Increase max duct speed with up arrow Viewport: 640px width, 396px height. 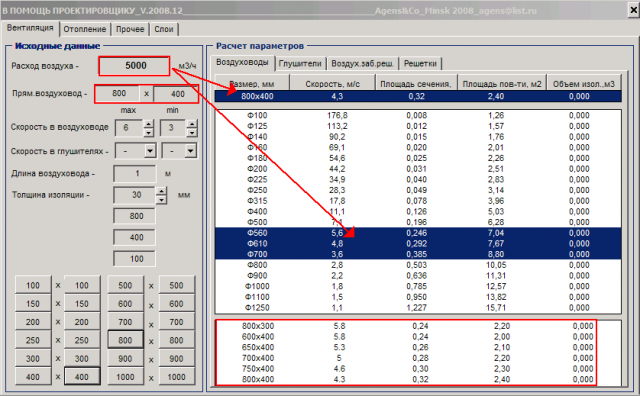click(x=149, y=124)
